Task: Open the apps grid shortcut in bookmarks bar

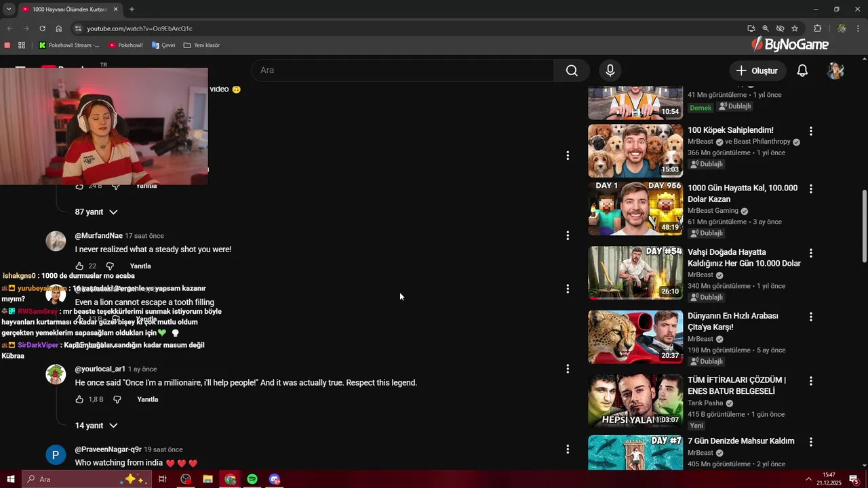Action: point(22,45)
